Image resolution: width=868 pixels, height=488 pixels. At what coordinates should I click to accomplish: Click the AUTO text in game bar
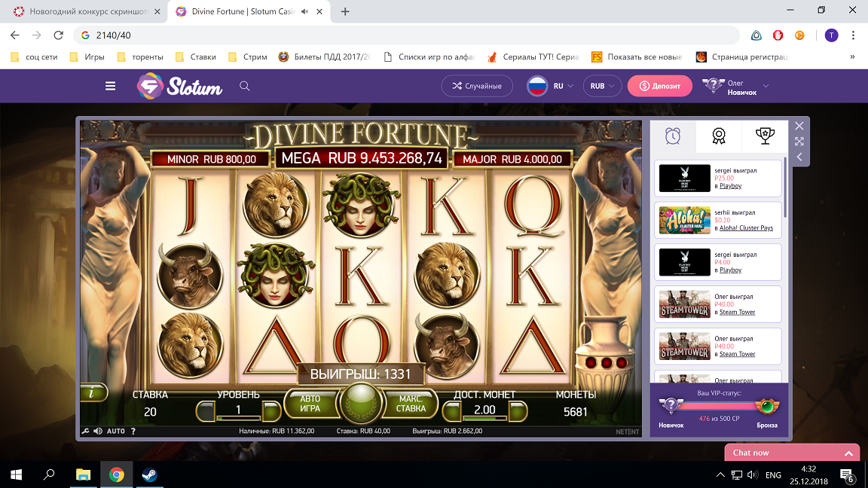(x=116, y=431)
